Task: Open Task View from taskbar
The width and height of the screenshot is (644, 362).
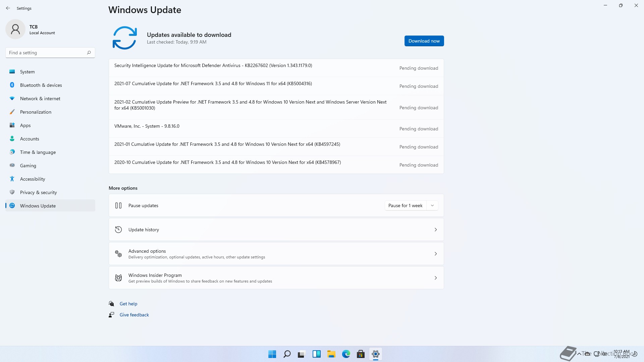Action: 302,354
